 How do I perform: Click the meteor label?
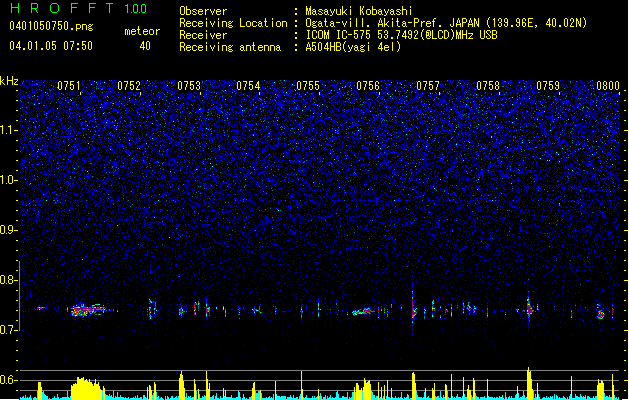pyautogui.click(x=142, y=31)
